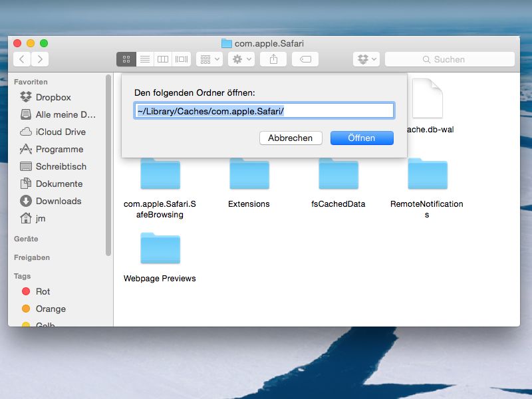Select the Cache.db-wal file icon

pos(428,98)
